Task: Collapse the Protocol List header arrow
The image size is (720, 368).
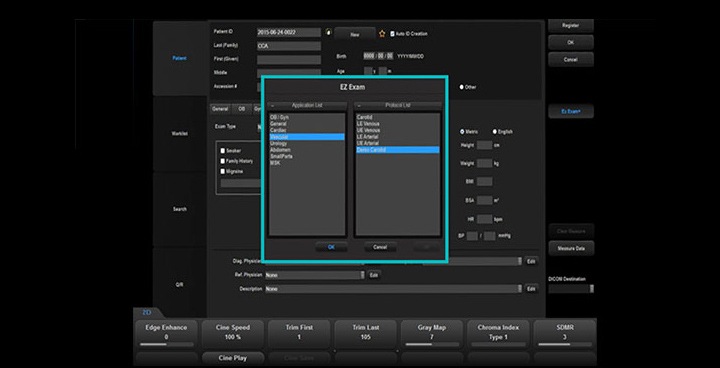Action: click(359, 106)
